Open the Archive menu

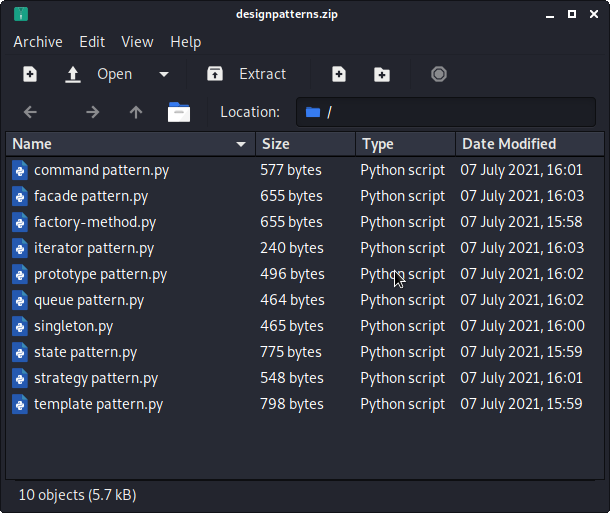click(x=38, y=42)
